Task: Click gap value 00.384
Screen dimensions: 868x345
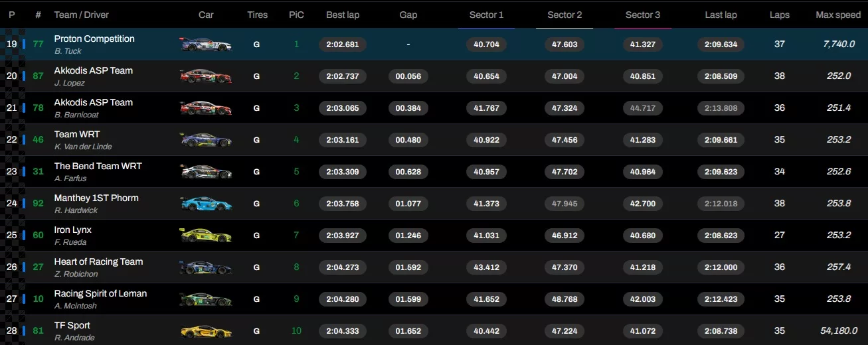Action: [x=408, y=108]
